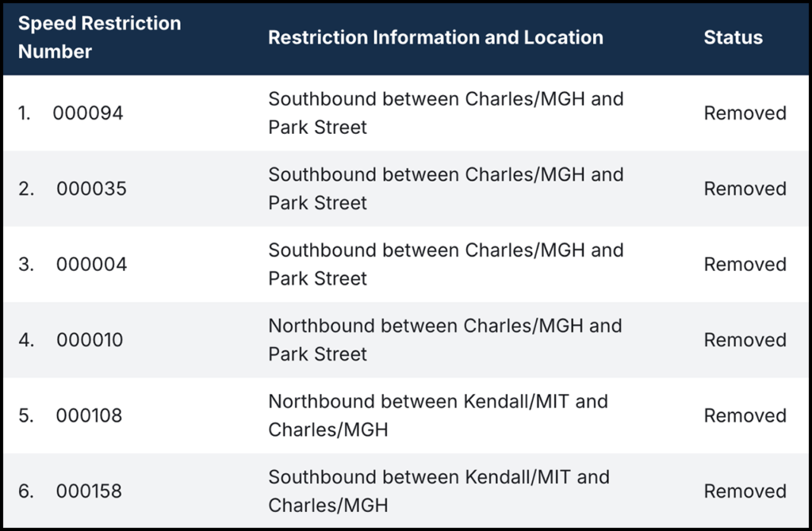Select restriction number 000108
This screenshot has width=812, height=531.
(x=89, y=416)
